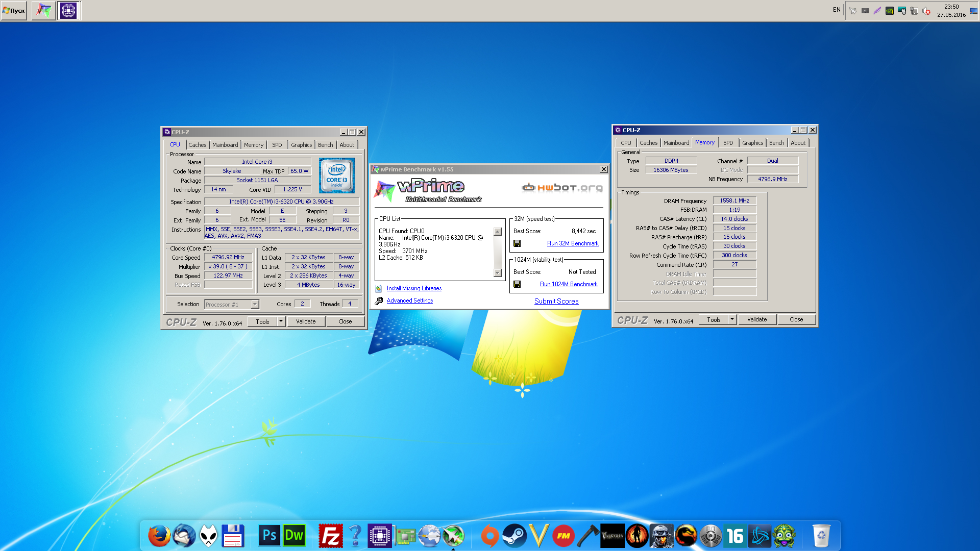Open the NVIDIA tray icon
Viewport: 980px width, 551px height.
(x=890, y=11)
